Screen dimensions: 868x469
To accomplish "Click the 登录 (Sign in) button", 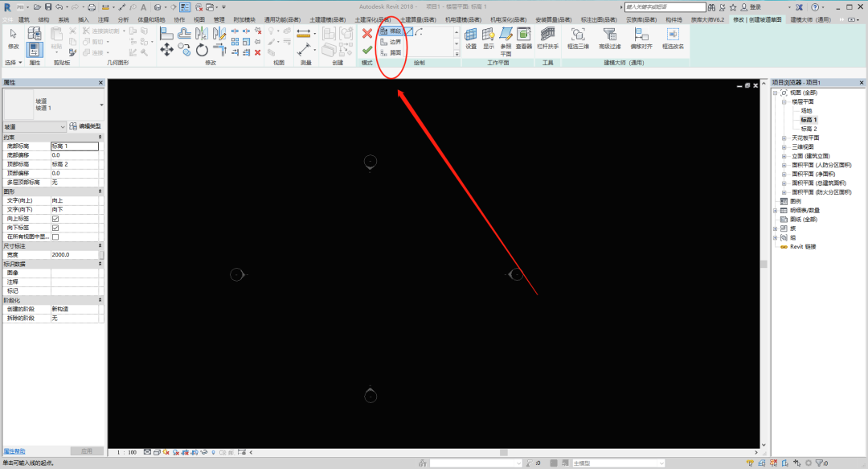I will [x=751, y=7].
